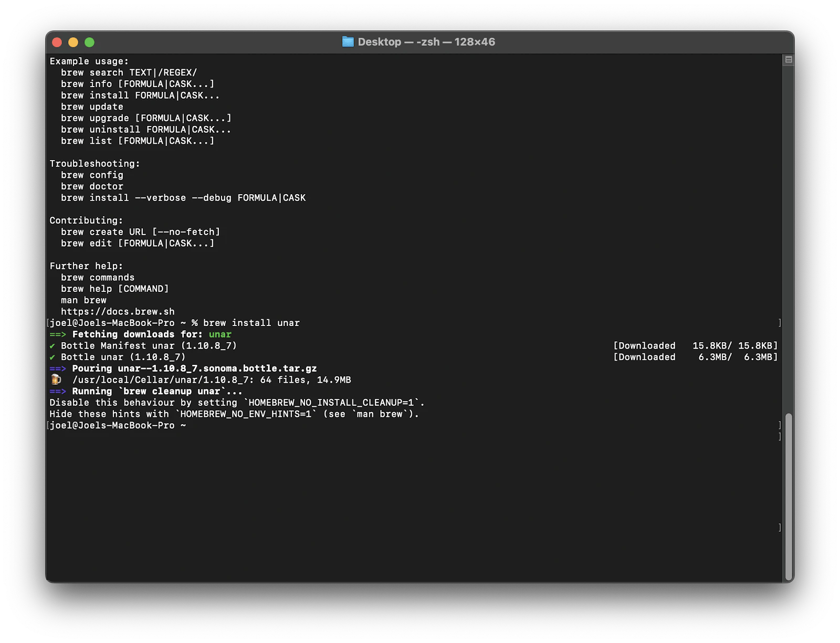
Task: Click the split pane icon above the scrollbar
Action: [x=788, y=60]
